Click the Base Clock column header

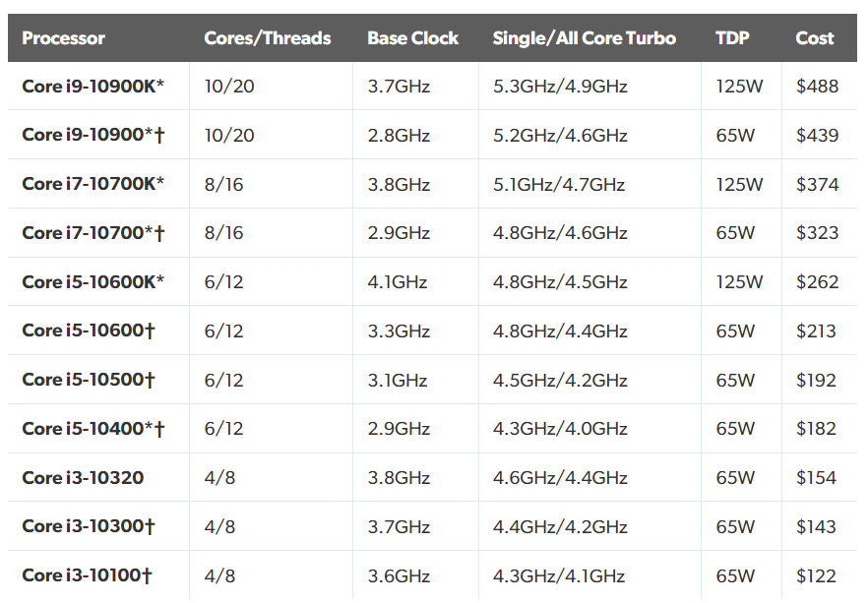click(413, 38)
